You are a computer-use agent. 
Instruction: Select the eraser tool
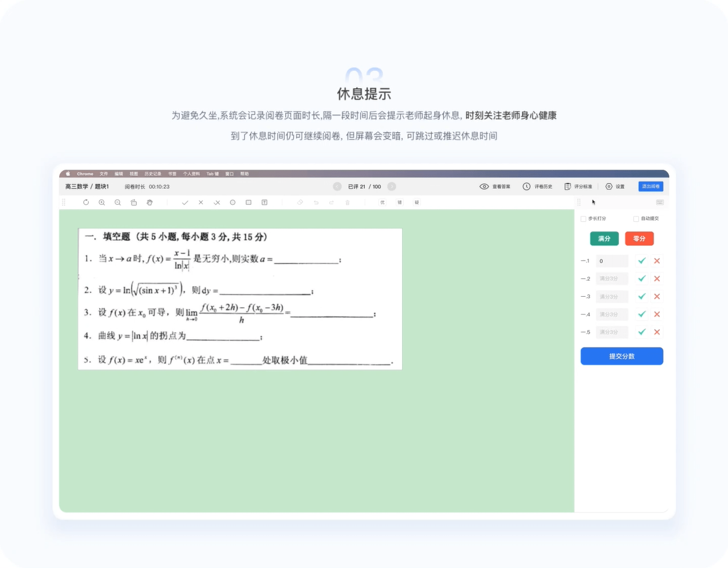(x=300, y=202)
